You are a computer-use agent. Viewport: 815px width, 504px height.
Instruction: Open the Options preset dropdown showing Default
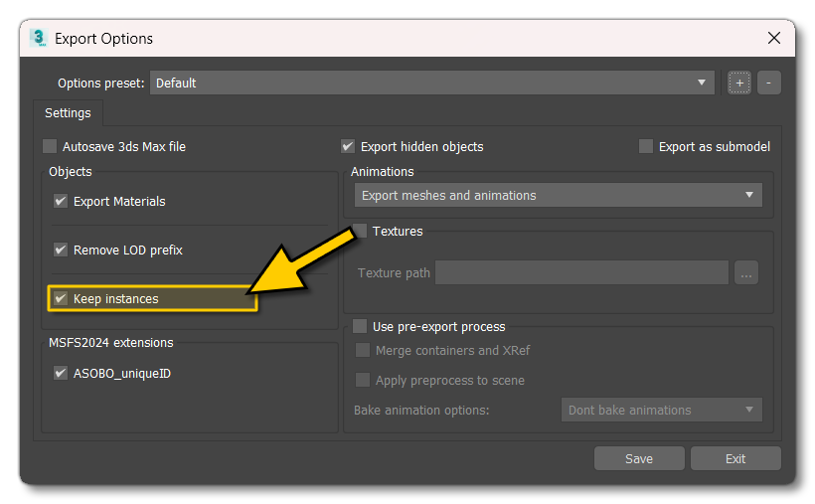point(432,83)
